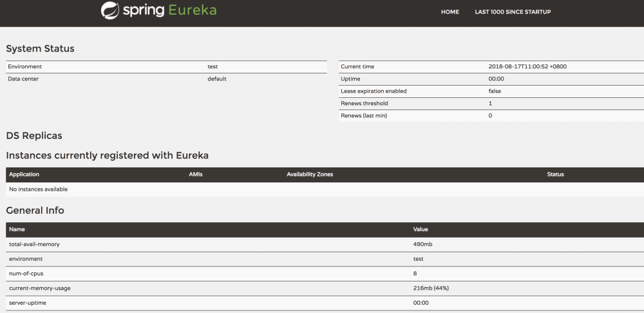Click the Status column header

pyautogui.click(x=555, y=175)
